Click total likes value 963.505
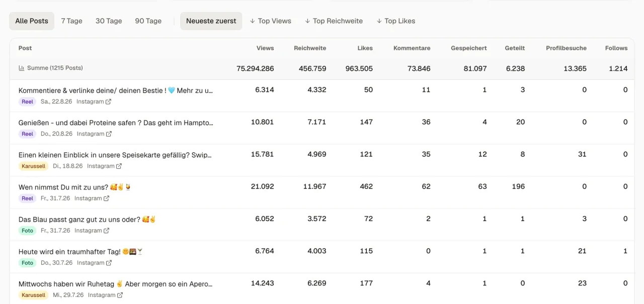Viewport: 644px width, 304px height. tap(359, 68)
